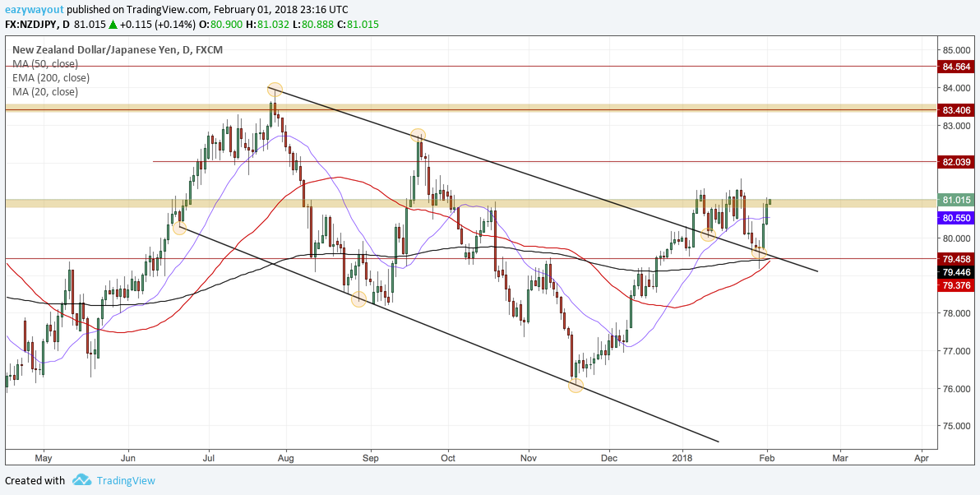This screenshot has width=980, height=495.
Task: Click the green 81.015 current price label
Action: (x=956, y=201)
